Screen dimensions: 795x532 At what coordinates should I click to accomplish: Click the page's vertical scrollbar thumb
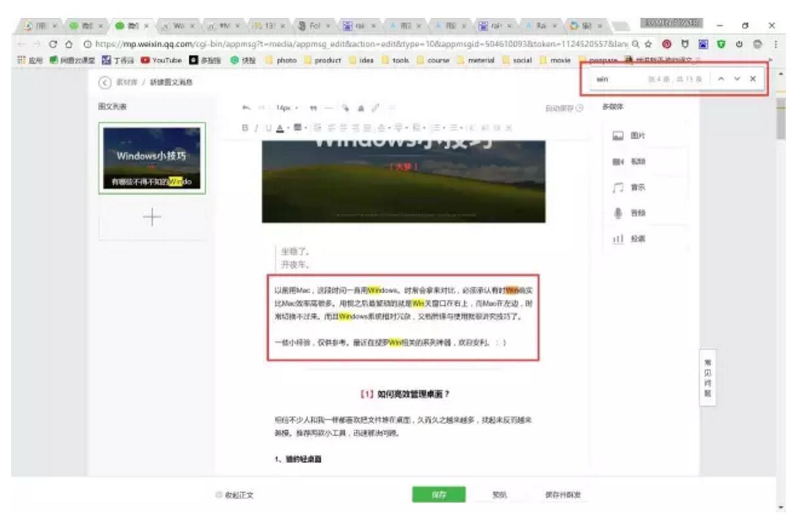coord(781,120)
